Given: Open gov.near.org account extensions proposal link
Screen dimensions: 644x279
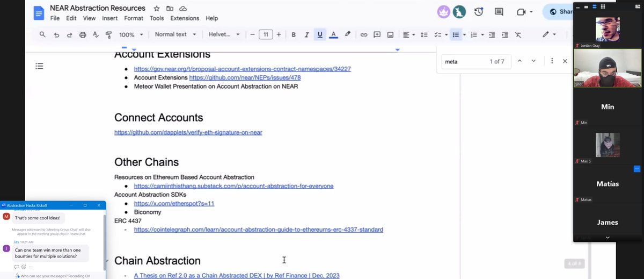Looking at the screenshot, I should tap(243, 69).
